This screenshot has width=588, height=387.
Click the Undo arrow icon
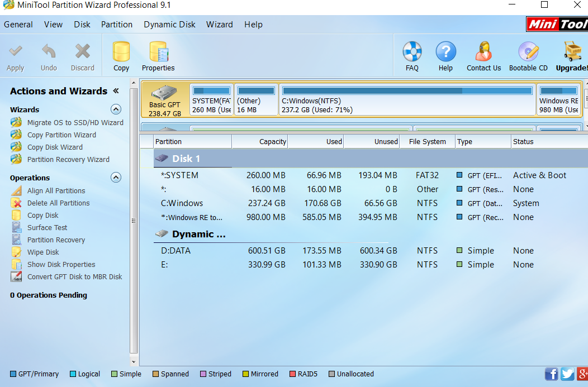click(49, 51)
